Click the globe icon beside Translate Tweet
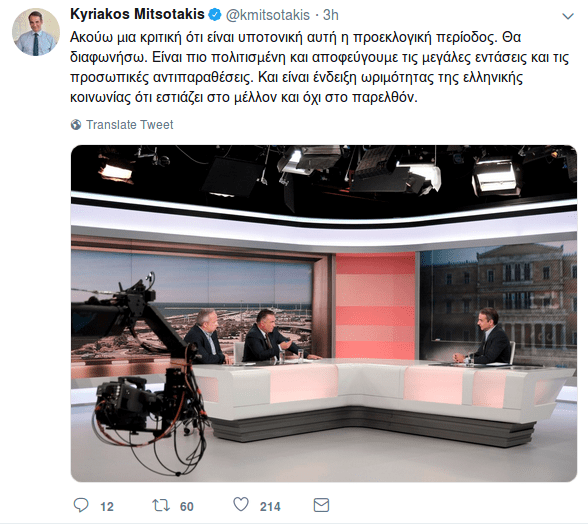The height and width of the screenshot is (531, 588). (76, 124)
